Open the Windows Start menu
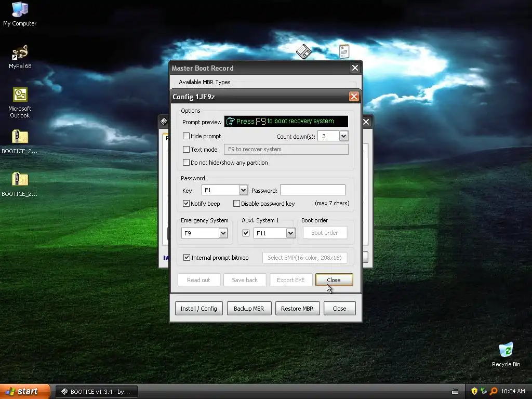The image size is (532, 399). coord(25,392)
